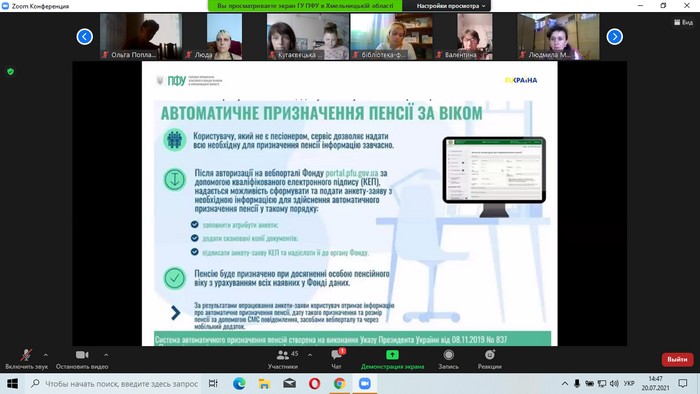This screenshot has height=394, width=700.
Task: Stop camera via Остановить видео
Action: 82,359
